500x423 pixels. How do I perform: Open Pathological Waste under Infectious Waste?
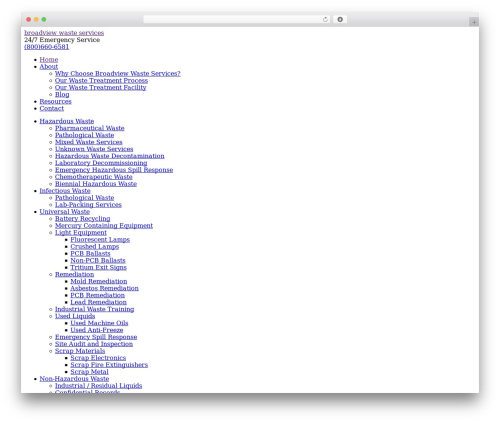pyautogui.click(x=84, y=198)
